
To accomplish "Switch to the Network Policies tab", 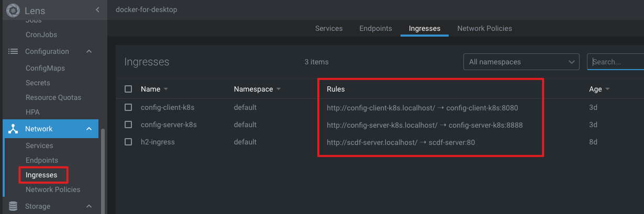I will click(484, 28).
